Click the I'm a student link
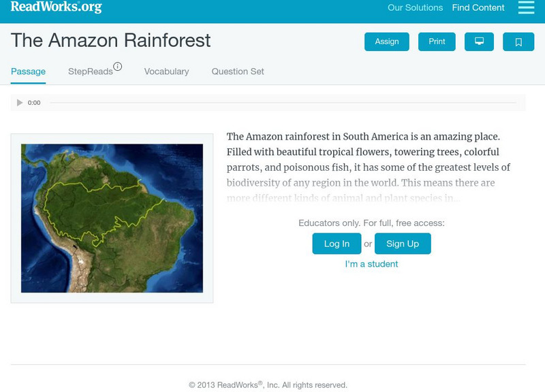This screenshot has height=392, width=545. [x=373, y=264]
